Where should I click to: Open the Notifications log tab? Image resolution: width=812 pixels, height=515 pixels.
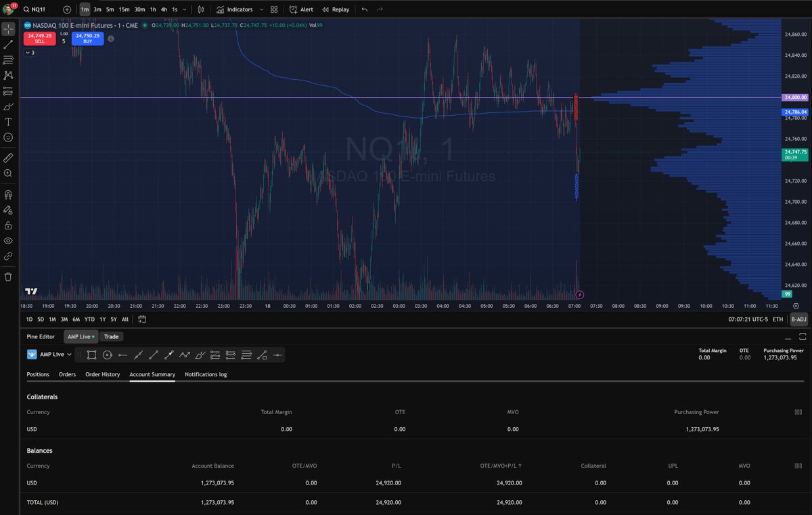[x=206, y=374]
